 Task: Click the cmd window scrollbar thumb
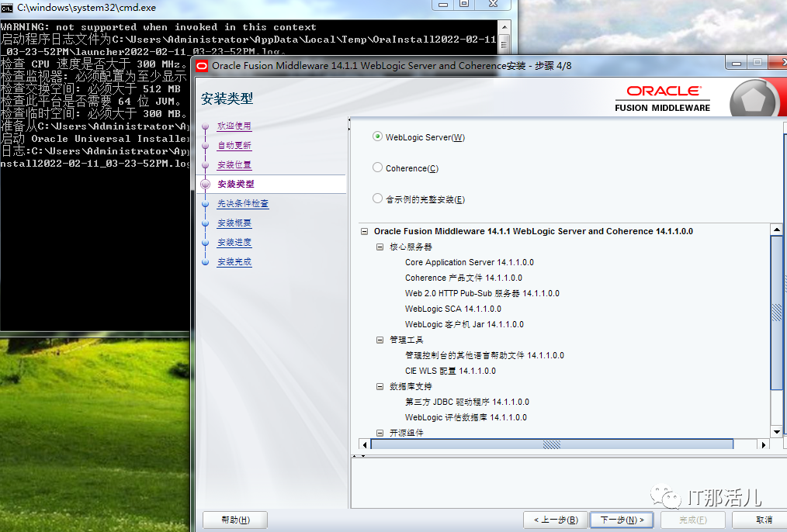504,44
